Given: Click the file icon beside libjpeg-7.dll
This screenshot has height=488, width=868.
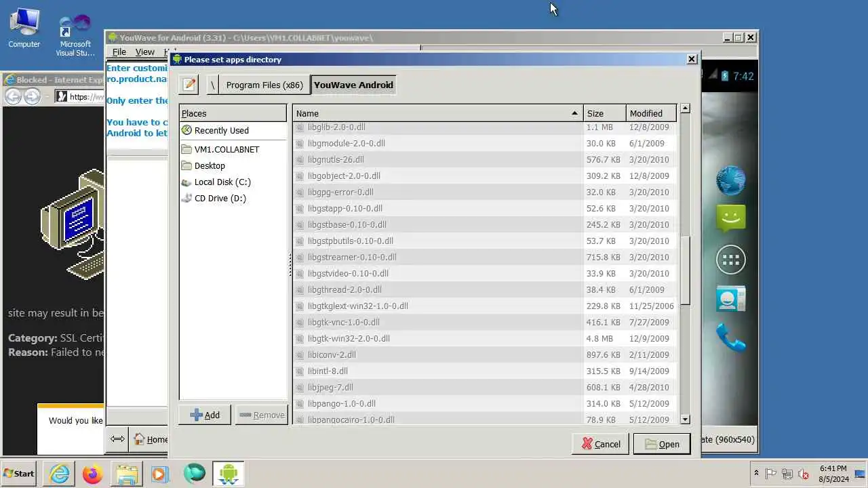Looking at the screenshot, I should [x=300, y=387].
